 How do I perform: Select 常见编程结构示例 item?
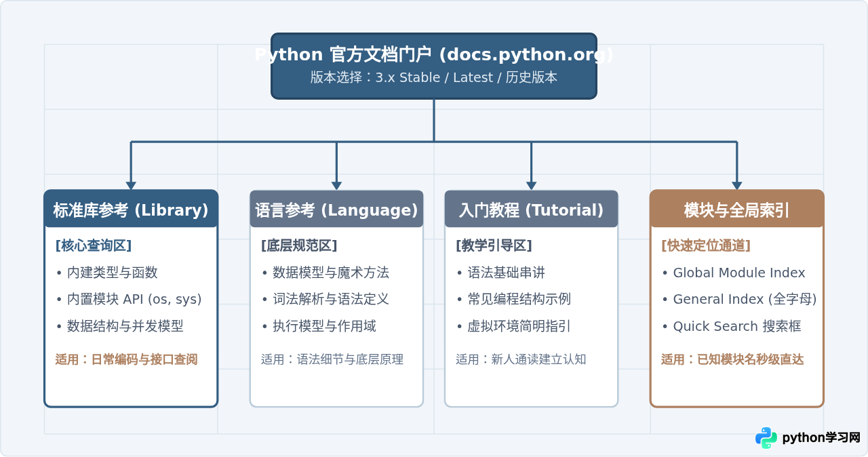(513, 299)
